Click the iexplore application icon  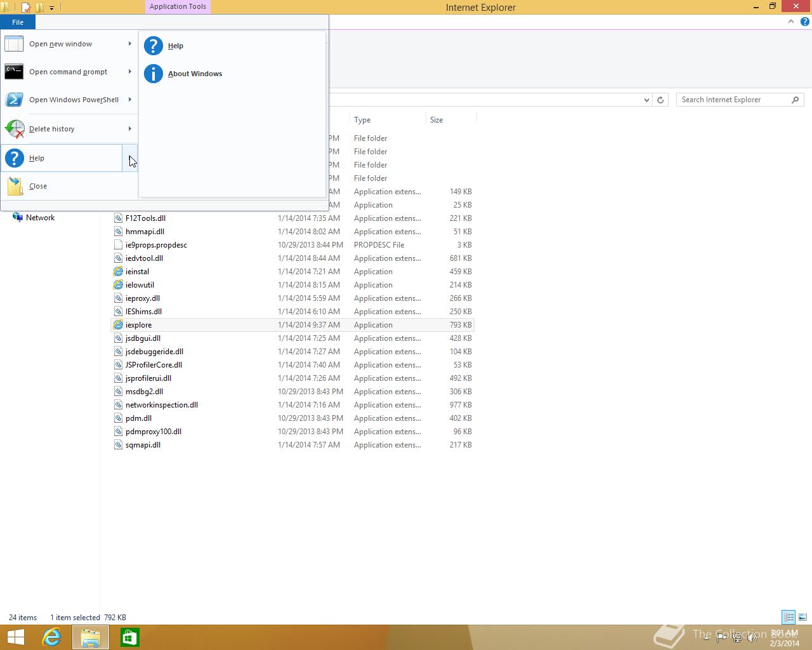(x=118, y=325)
